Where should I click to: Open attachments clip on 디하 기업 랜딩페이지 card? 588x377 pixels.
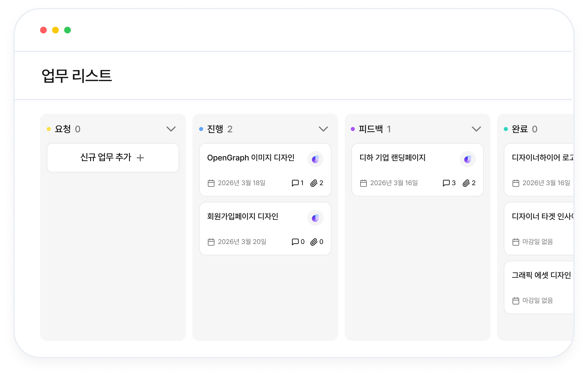pos(466,183)
